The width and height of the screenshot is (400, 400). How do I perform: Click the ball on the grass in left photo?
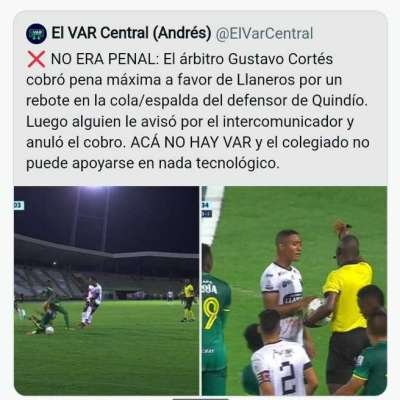[x=49, y=330]
